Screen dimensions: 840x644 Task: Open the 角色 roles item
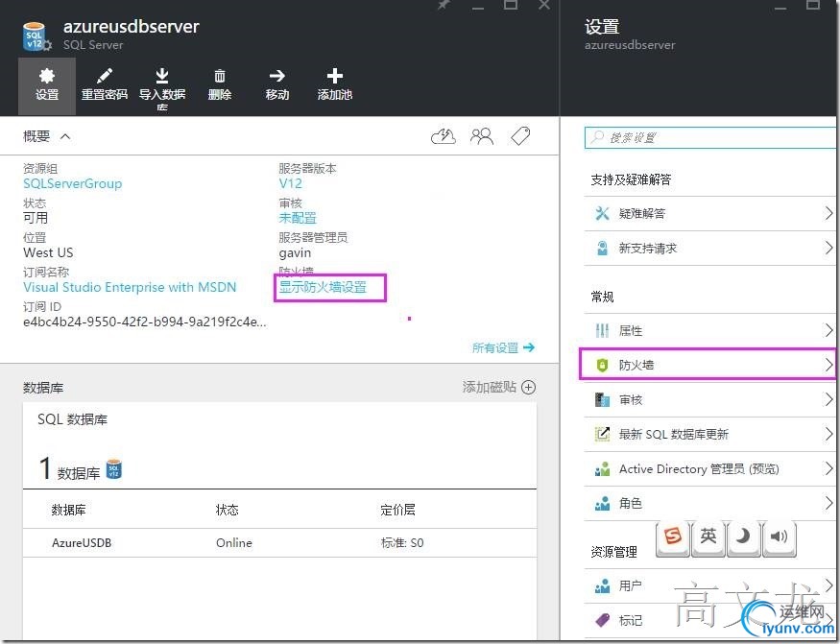tap(709, 503)
